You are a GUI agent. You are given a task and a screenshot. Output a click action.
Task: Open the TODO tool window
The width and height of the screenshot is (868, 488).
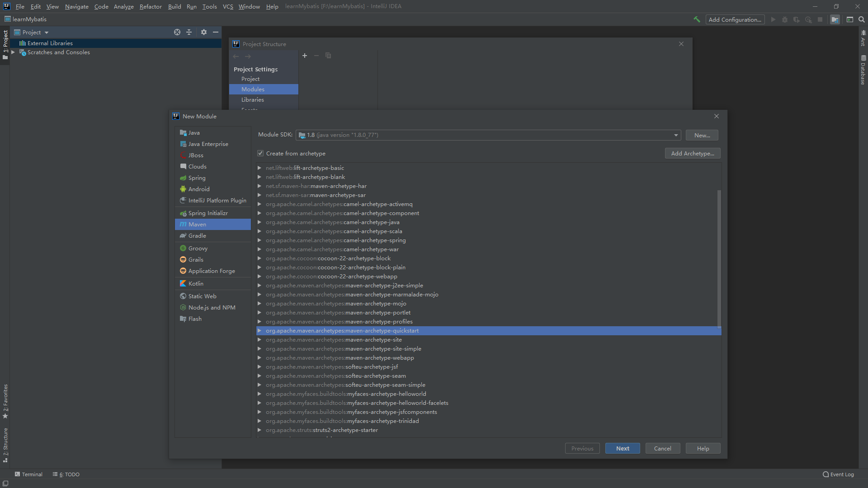[x=66, y=474]
